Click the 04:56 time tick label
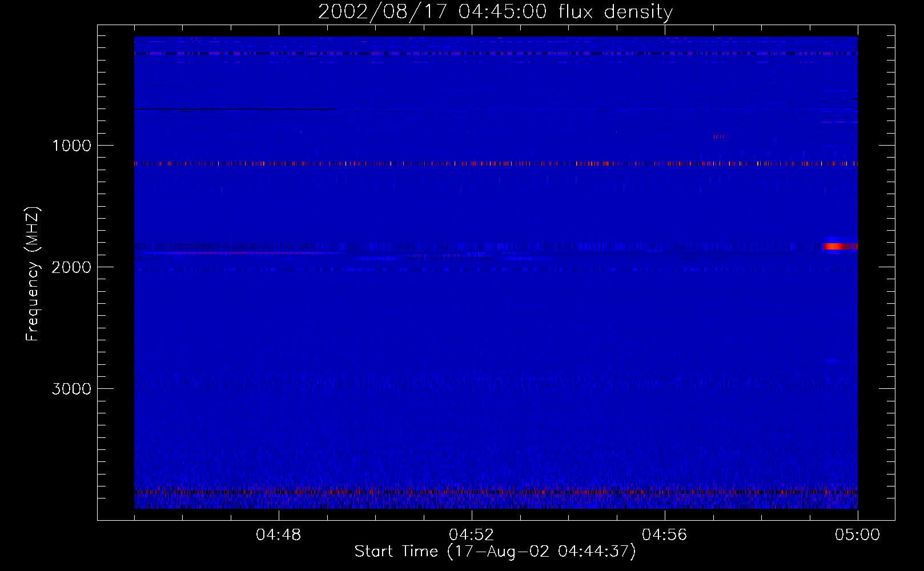Screen dimensions: 924x571 tap(664, 535)
